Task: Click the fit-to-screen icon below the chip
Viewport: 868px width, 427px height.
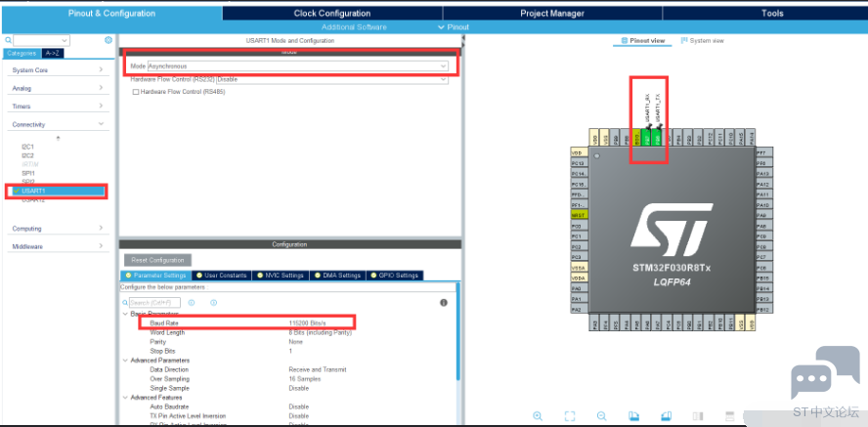Action: (x=570, y=416)
